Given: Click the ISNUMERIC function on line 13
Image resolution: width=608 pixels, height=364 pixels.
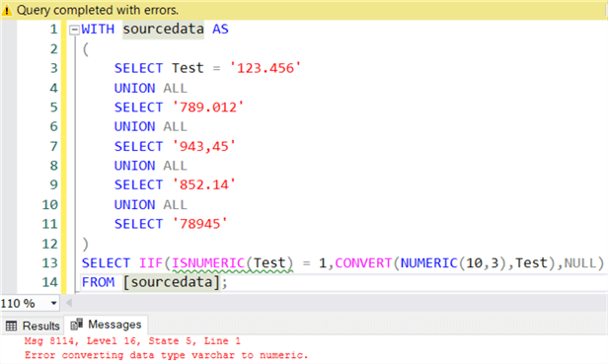Looking at the screenshot, I should tap(208, 263).
